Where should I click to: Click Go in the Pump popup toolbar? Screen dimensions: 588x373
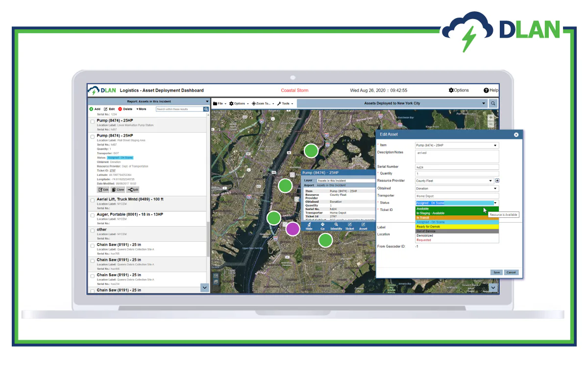tap(322, 226)
